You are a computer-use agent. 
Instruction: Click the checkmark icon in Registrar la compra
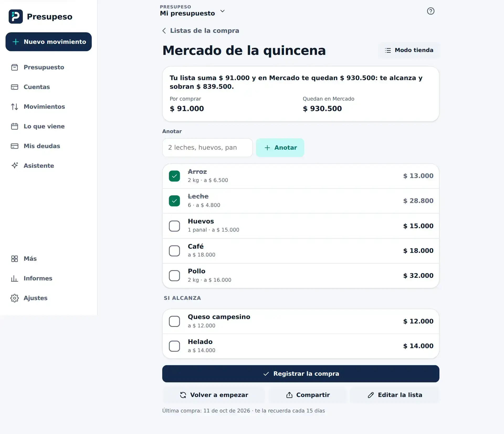[266, 374]
